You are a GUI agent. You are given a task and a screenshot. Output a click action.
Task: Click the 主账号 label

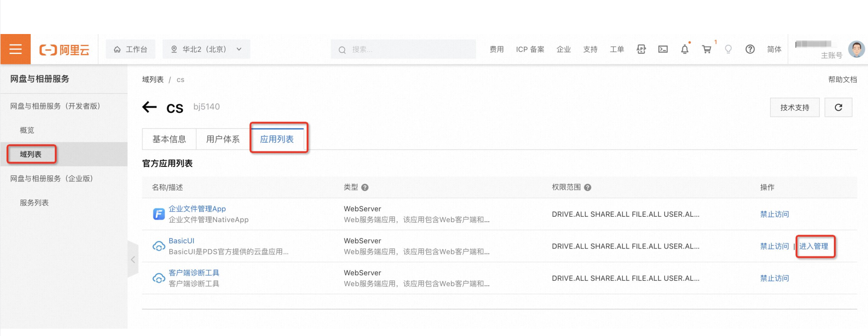point(831,55)
